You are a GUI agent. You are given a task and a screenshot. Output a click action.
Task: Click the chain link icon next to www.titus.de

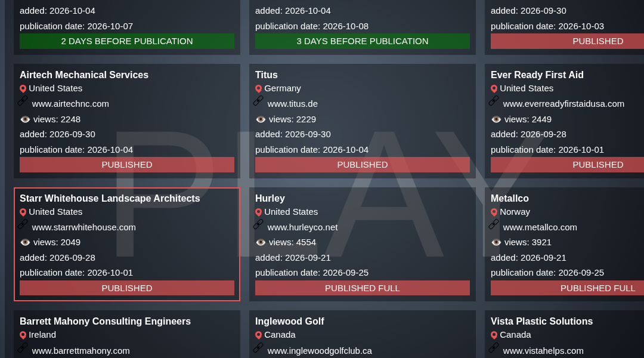click(x=258, y=101)
